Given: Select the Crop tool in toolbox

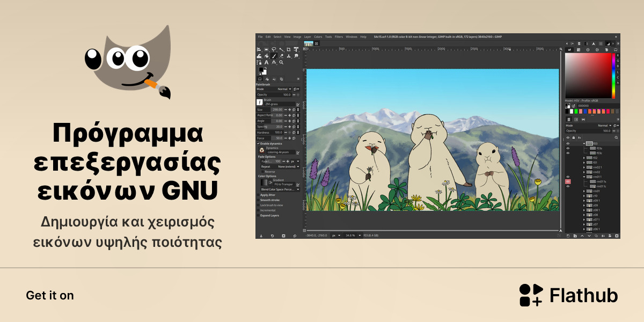Looking at the screenshot, I should 289,49.
